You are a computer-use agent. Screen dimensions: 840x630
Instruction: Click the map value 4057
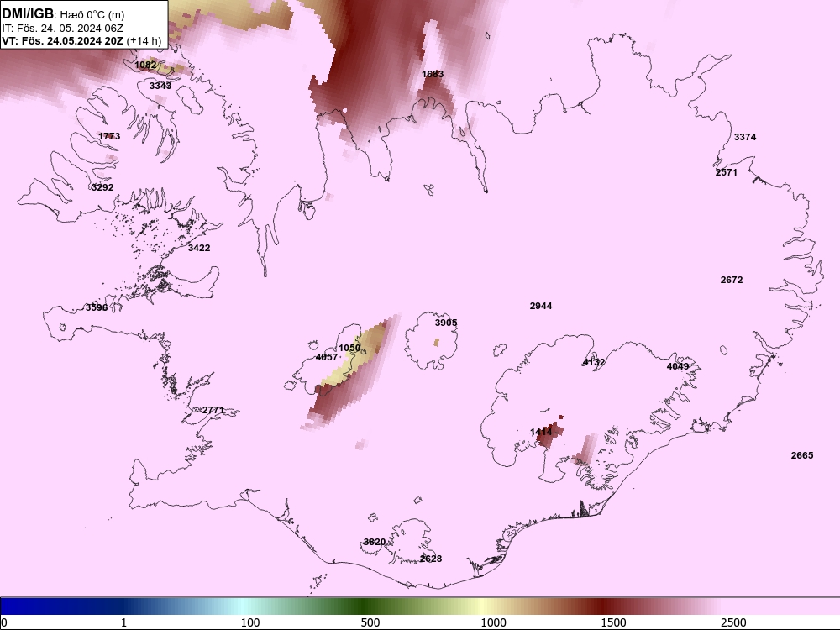click(x=327, y=357)
